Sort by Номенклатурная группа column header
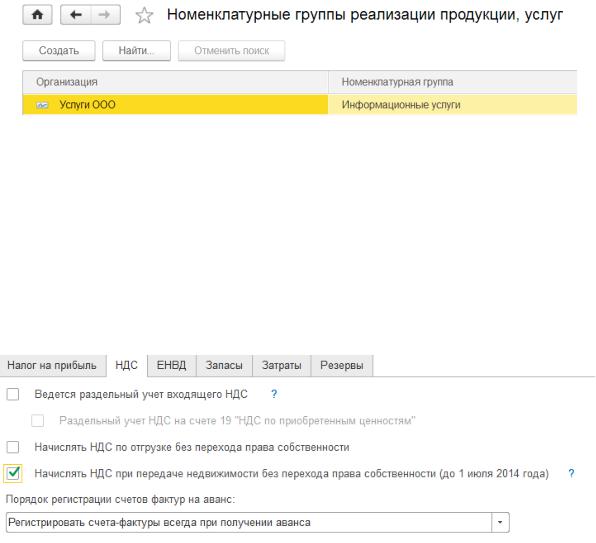The width and height of the screenshot is (596, 543). click(x=453, y=82)
